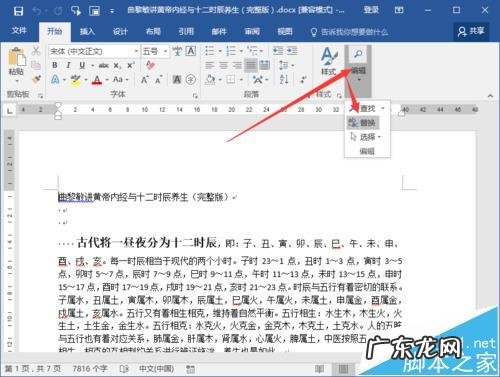Click the Clear Formatting eraser icon
The image size is (500, 377).
pyautogui.click(x=150, y=65)
